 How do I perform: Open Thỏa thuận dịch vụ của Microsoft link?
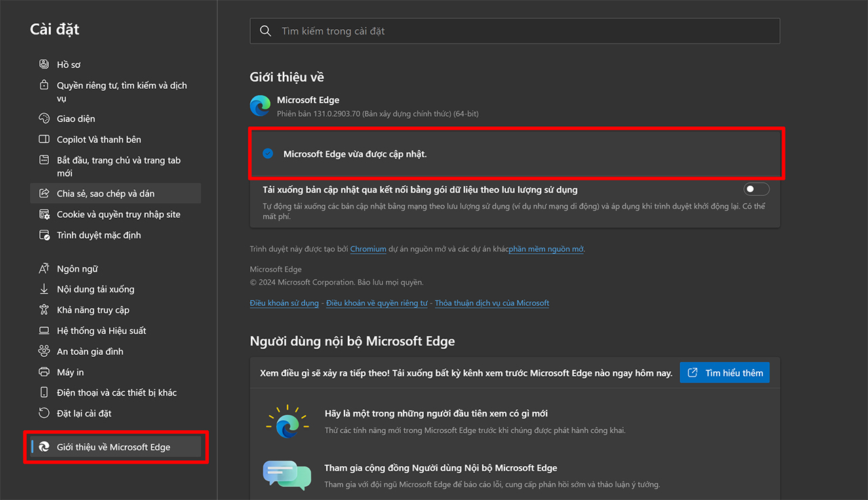(492, 303)
